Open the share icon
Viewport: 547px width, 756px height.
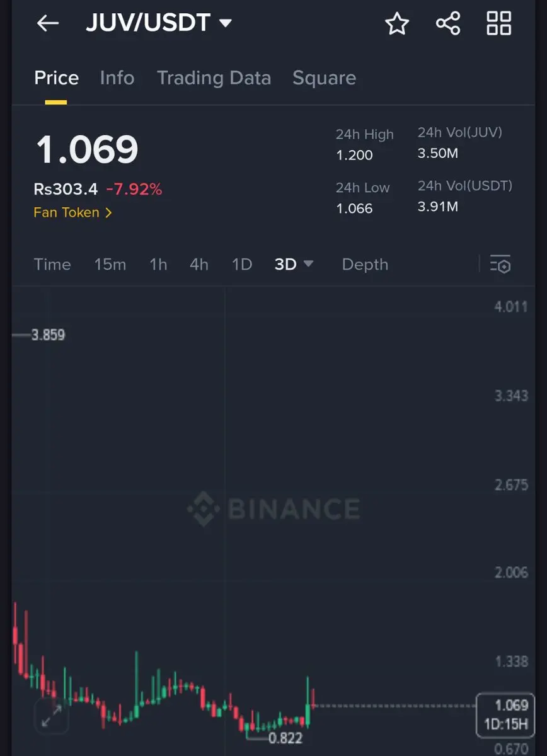448,24
